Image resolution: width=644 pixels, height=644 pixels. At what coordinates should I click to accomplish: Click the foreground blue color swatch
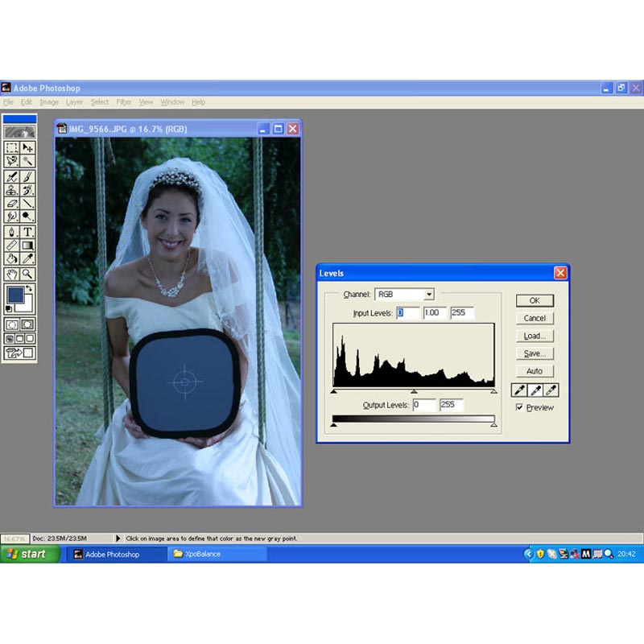[x=14, y=295]
